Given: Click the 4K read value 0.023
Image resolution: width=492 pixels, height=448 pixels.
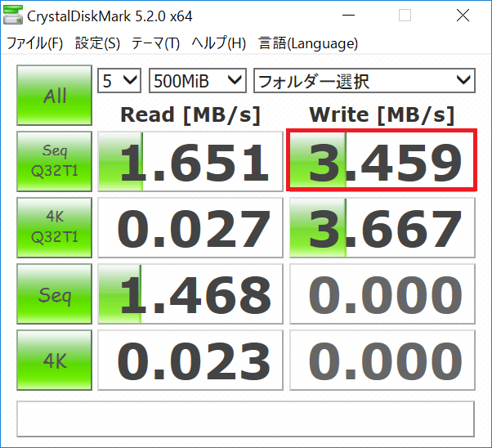Looking at the screenshot, I should 190,360.
